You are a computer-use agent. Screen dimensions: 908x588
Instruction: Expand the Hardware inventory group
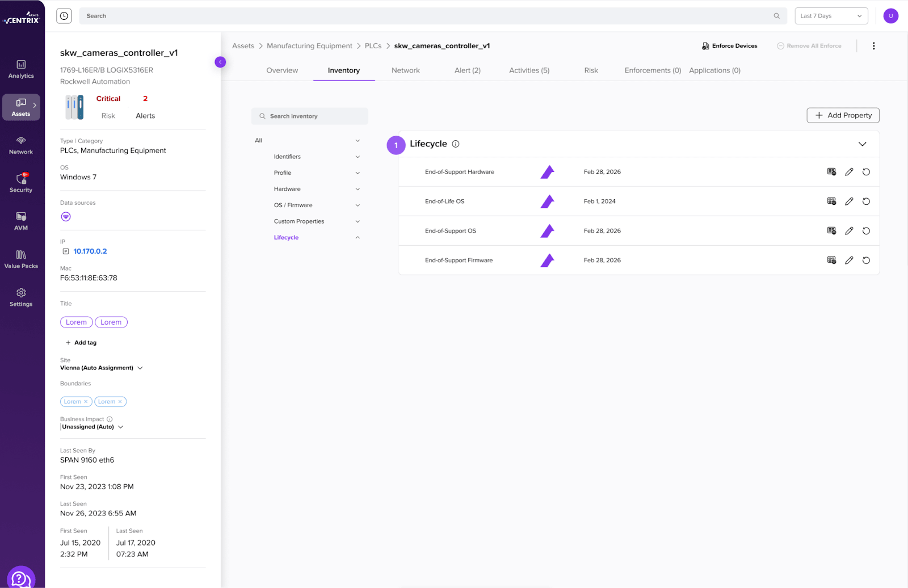point(358,189)
